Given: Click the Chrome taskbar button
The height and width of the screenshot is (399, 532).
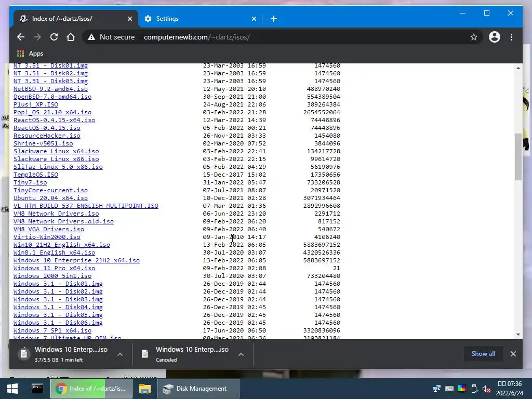Looking at the screenshot, I should pos(91,389).
